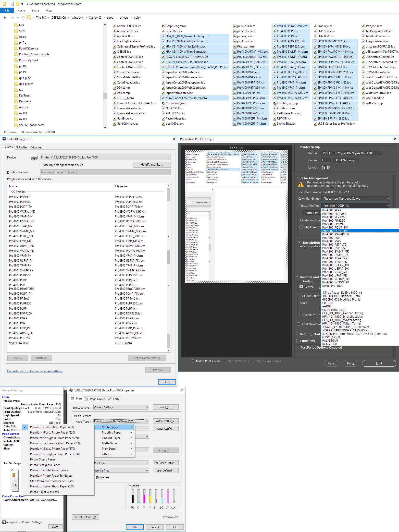Select the landscape layout icon in Photoshop Print Settings

click(x=329, y=168)
